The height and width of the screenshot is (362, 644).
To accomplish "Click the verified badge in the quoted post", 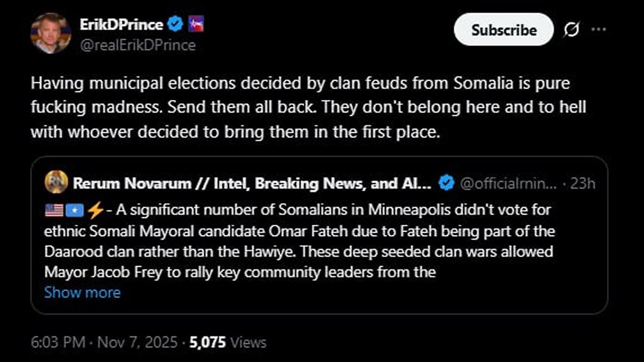I will 446,184.
